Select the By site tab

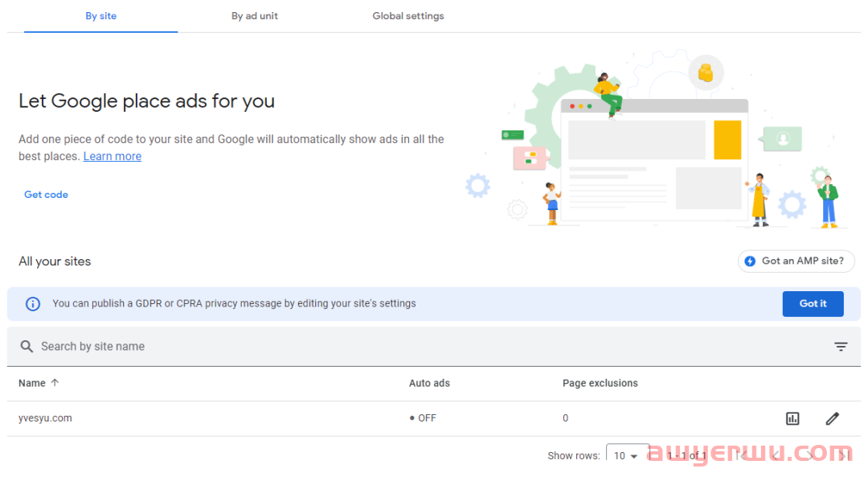coord(101,16)
